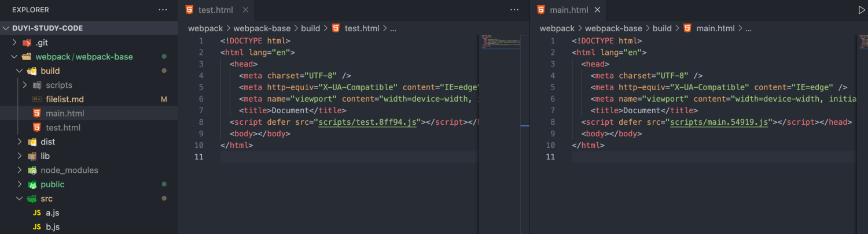The height and width of the screenshot is (234, 868).
Task: Open b.js in the src folder
Action: [x=53, y=227]
